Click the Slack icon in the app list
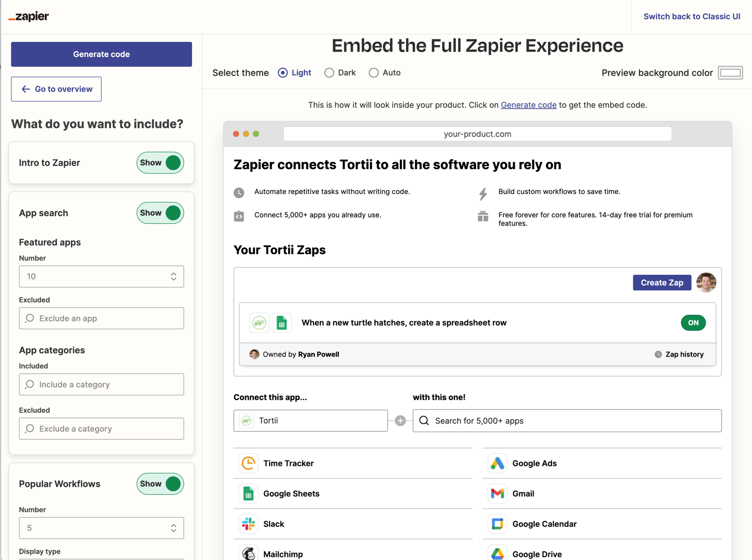Screen dimensions: 752x560 coord(248,524)
